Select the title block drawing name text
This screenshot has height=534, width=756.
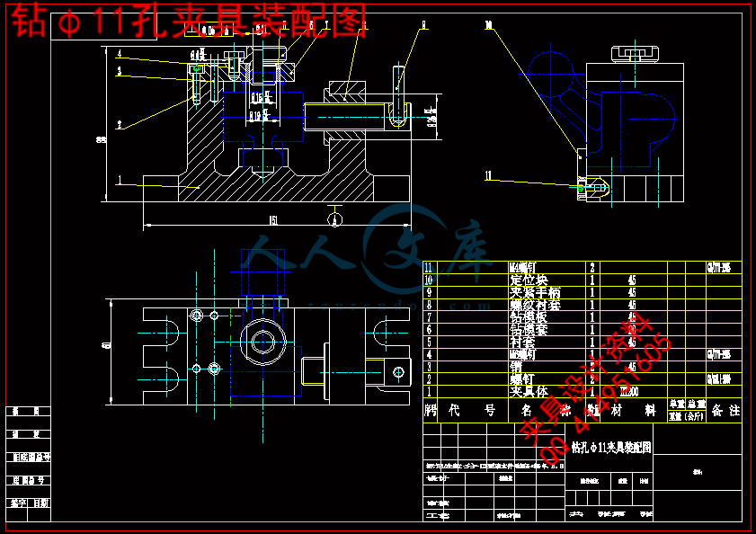(x=611, y=446)
